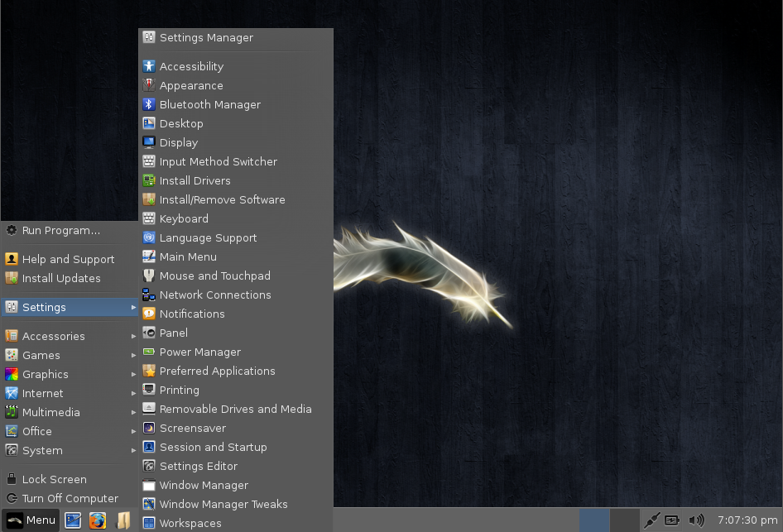Click the Language Support globe icon
This screenshot has width=783, height=532.
tap(149, 237)
